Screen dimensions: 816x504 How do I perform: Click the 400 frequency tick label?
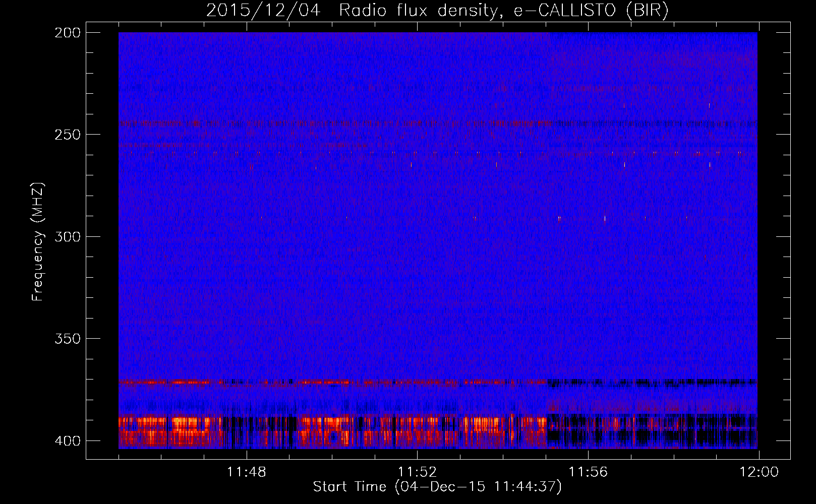pyautogui.click(x=67, y=441)
